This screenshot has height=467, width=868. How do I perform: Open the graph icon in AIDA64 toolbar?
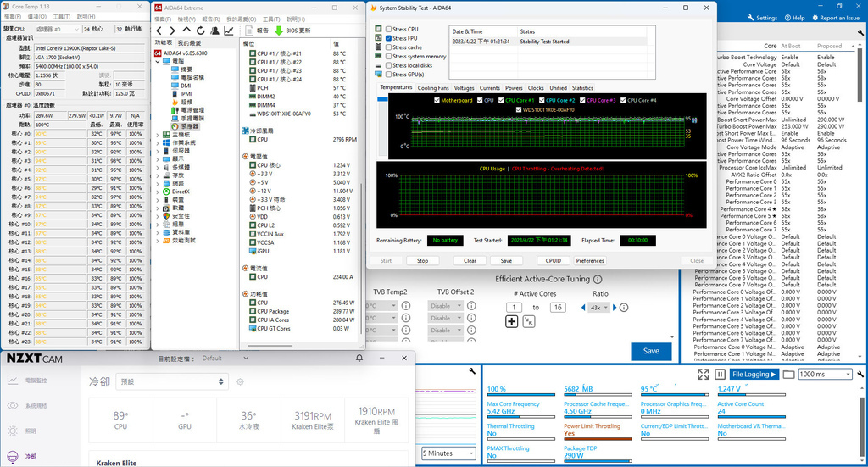[x=229, y=31]
